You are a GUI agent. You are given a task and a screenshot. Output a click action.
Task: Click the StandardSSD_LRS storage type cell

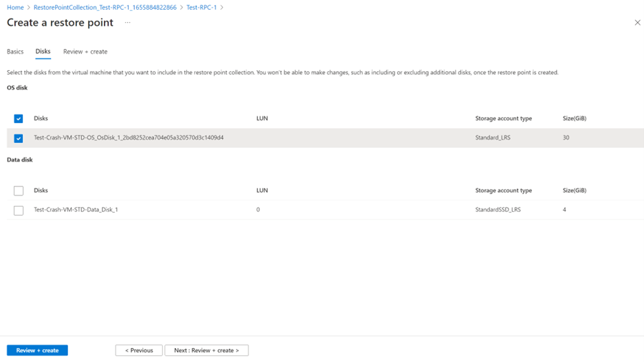coord(497,209)
